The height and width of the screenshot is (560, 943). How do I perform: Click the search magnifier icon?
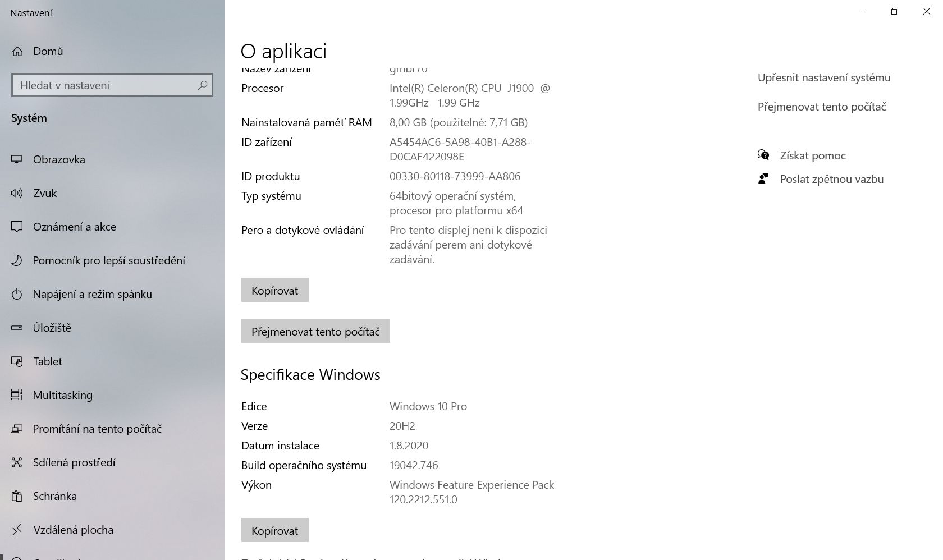click(x=203, y=85)
